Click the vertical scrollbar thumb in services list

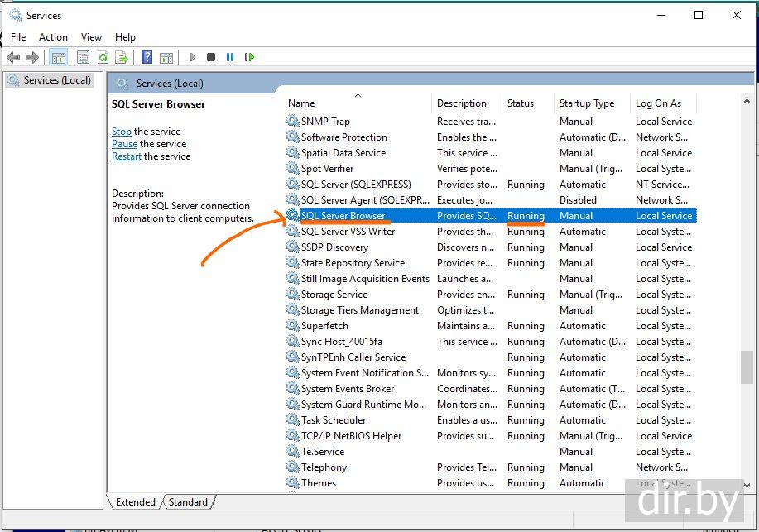(747, 367)
